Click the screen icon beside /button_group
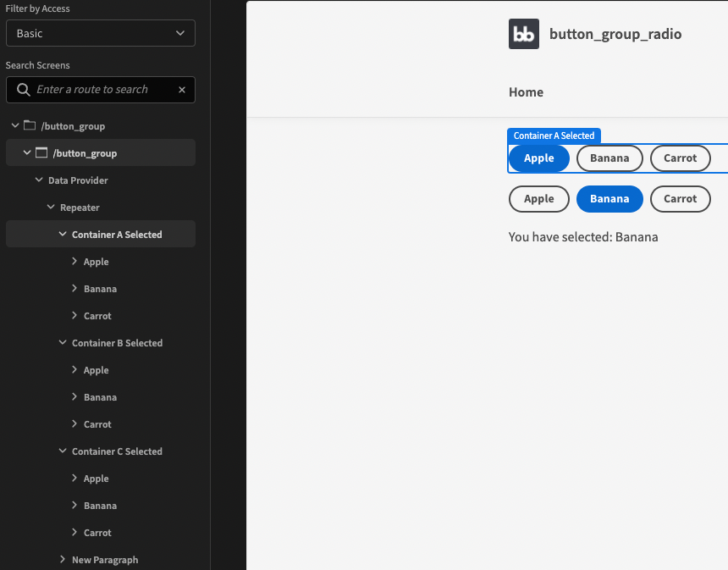728x570 pixels. pyautogui.click(x=41, y=152)
